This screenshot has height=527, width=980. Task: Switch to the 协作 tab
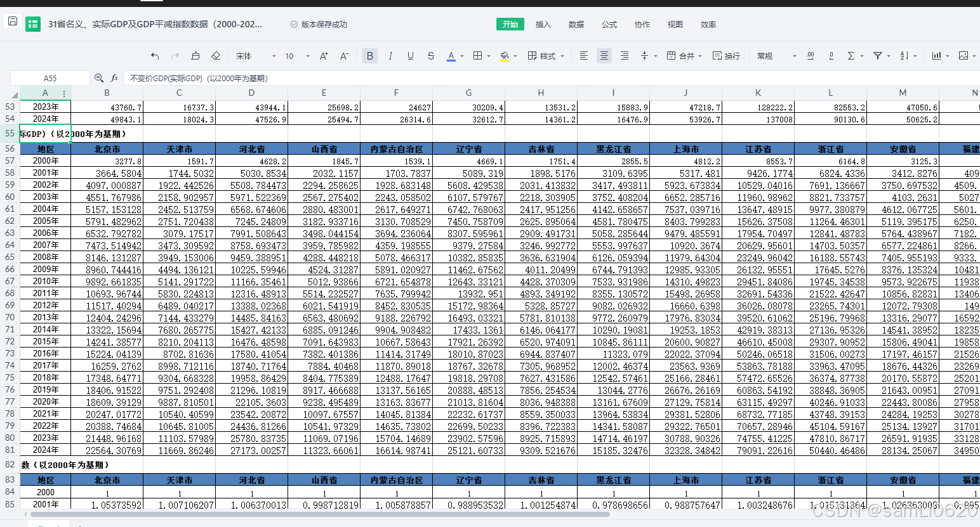(642, 24)
